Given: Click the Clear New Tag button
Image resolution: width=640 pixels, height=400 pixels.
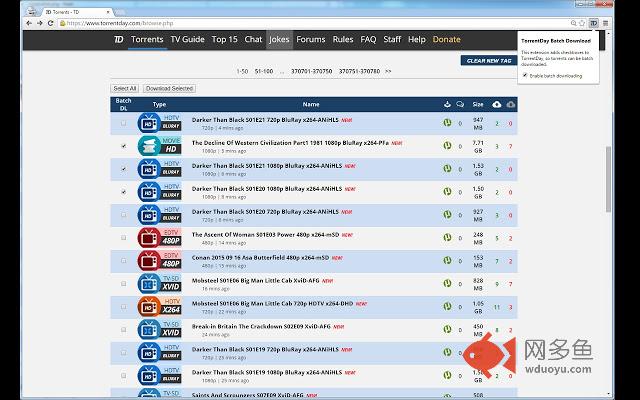Looking at the screenshot, I should point(489,60).
